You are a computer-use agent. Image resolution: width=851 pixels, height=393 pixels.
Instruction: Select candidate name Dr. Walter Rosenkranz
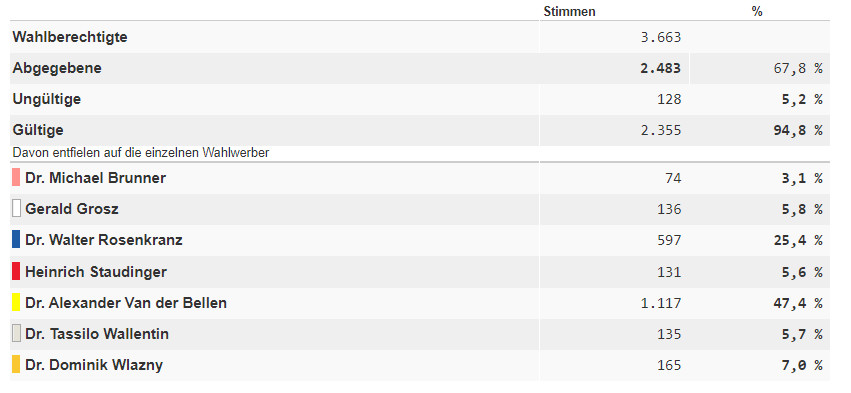point(104,240)
